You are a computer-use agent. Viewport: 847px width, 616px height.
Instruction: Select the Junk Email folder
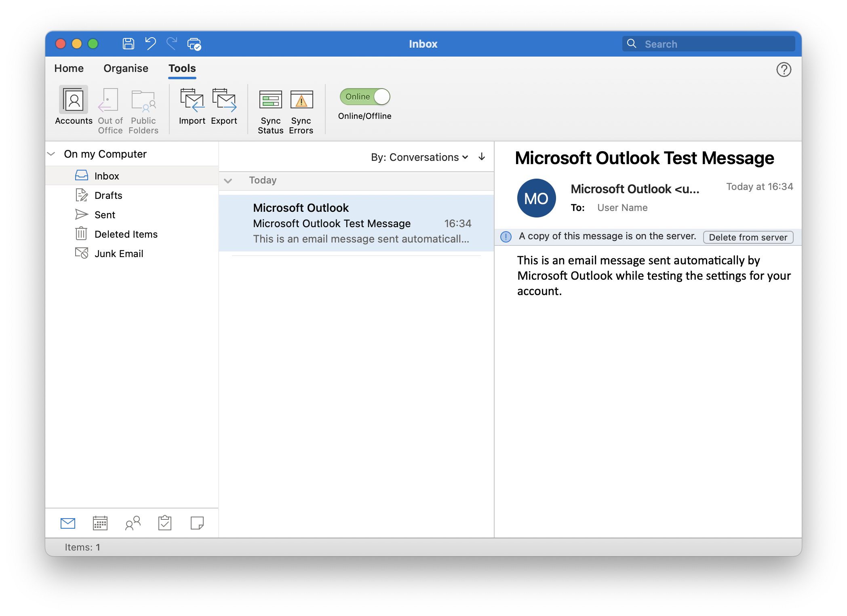(x=119, y=253)
